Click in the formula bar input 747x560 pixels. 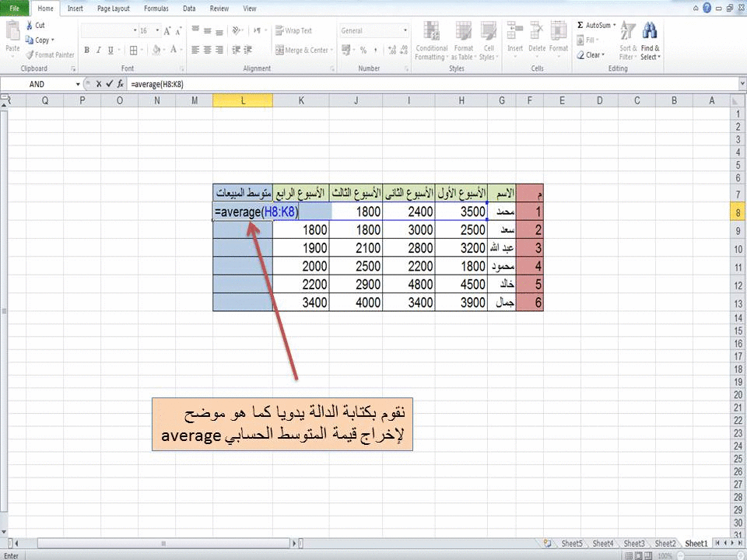pyautogui.click(x=433, y=84)
